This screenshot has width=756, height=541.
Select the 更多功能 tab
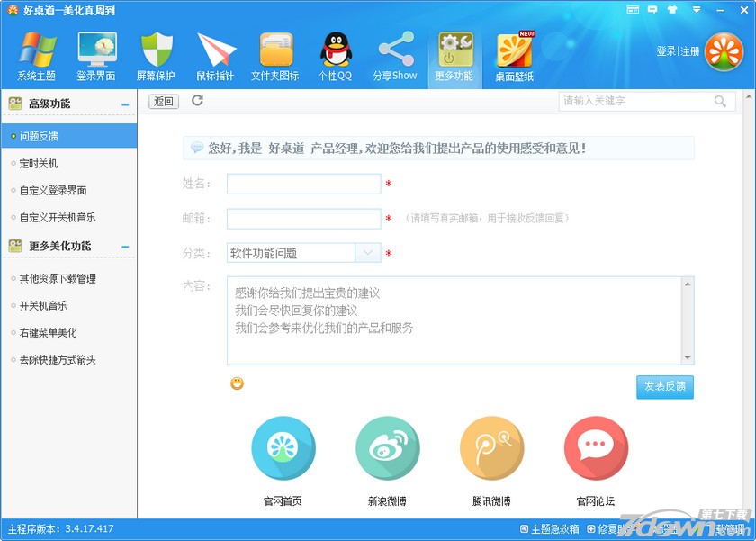454,58
